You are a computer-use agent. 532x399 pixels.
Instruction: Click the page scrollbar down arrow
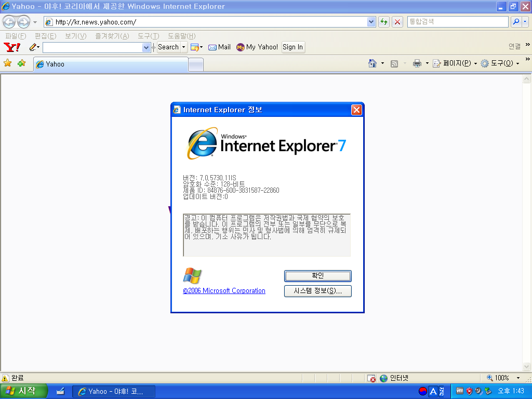coord(526,366)
